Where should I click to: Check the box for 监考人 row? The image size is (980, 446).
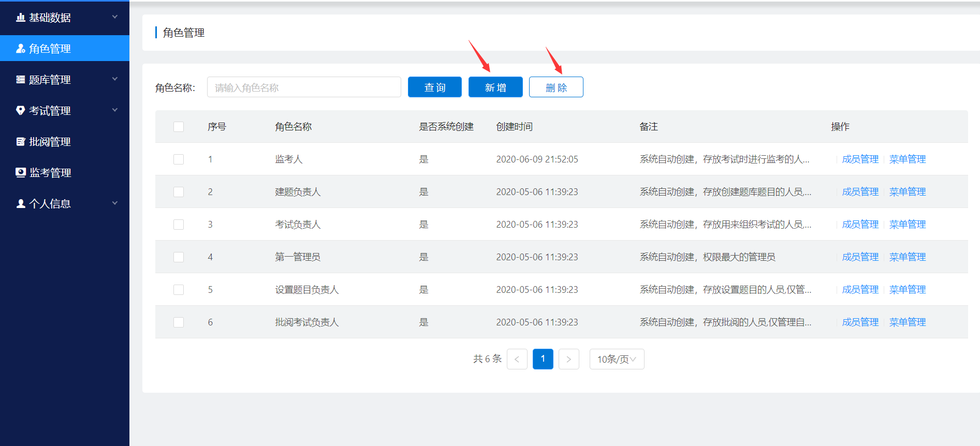click(x=179, y=159)
